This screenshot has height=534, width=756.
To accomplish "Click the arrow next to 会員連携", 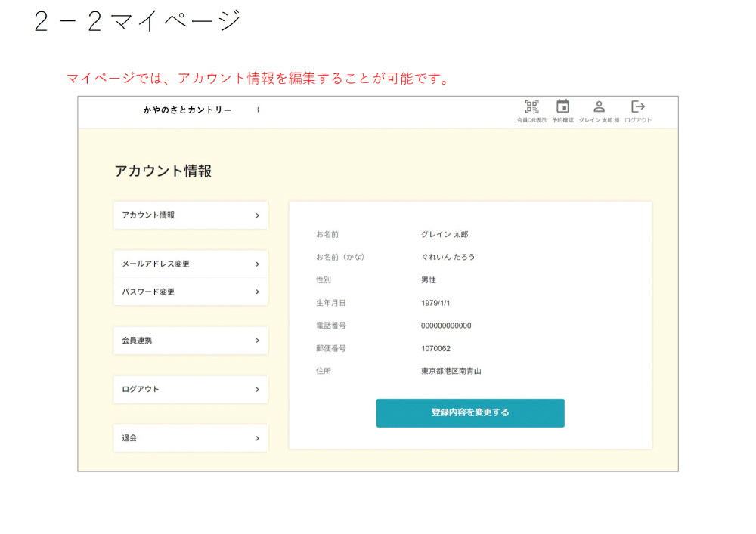I will pyautogui.click(x=257, y=341).
